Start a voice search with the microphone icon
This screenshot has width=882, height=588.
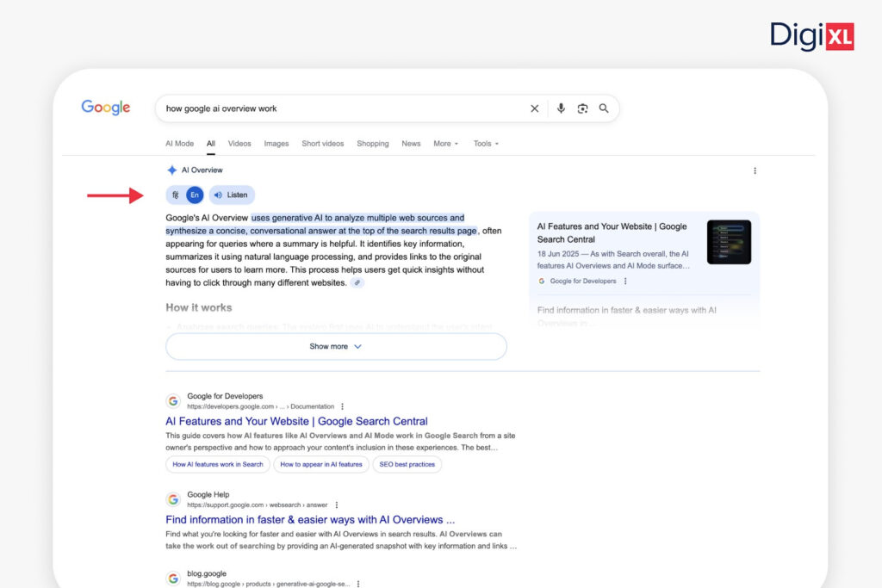[x=561, y=108]
